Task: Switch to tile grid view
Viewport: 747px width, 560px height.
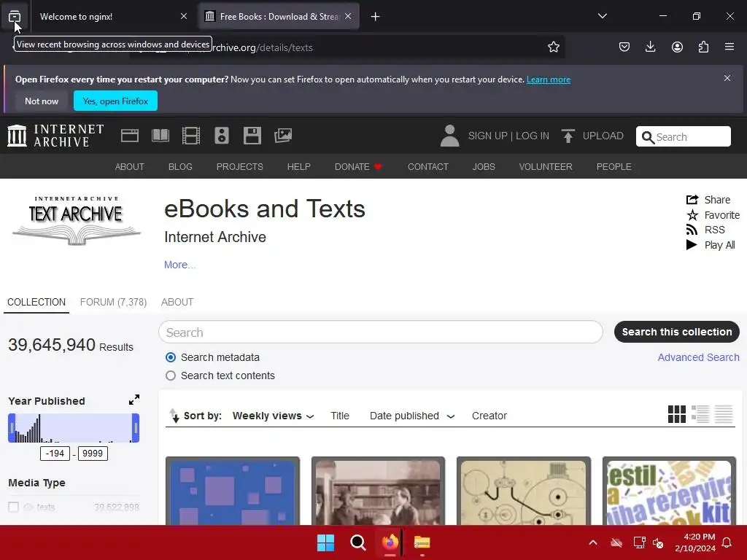Action: point(676,414)
